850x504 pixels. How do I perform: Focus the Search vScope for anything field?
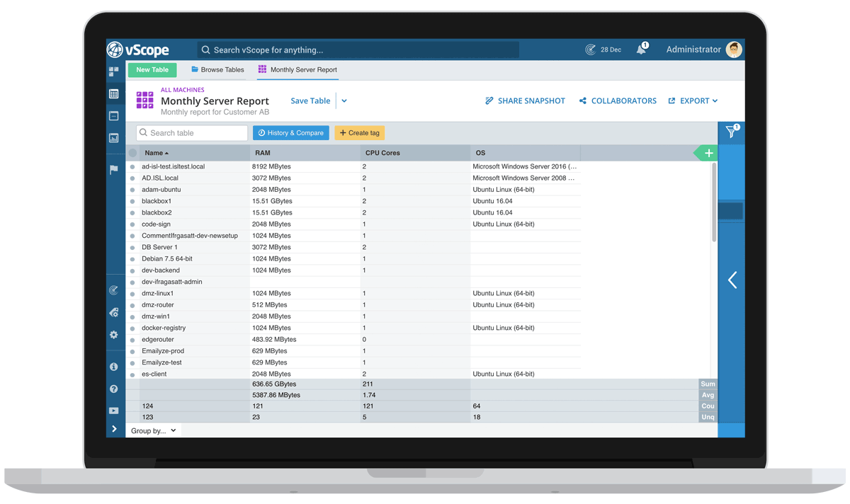pos(358,50)
